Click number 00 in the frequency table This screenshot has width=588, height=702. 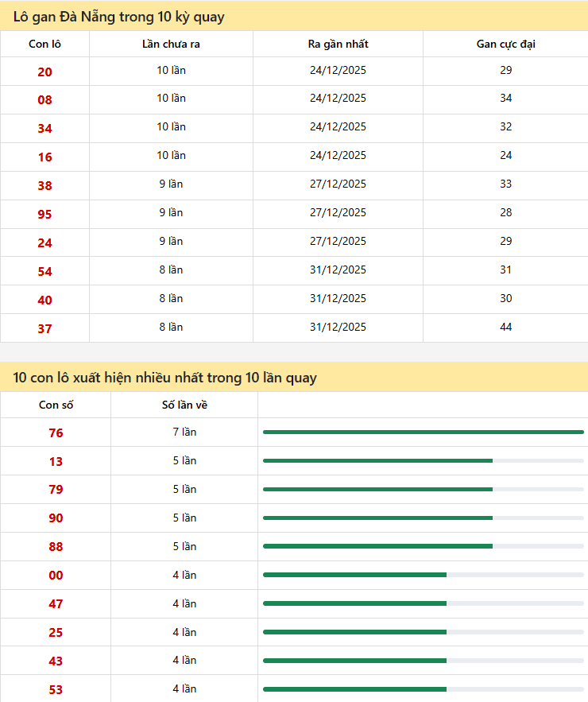56,576
